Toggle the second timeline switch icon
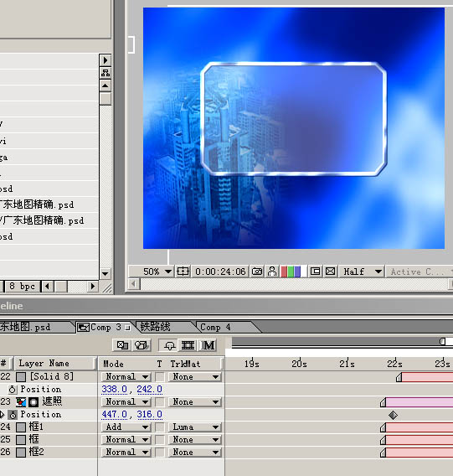This screenshot has width=453, height=476. point(141,345)
